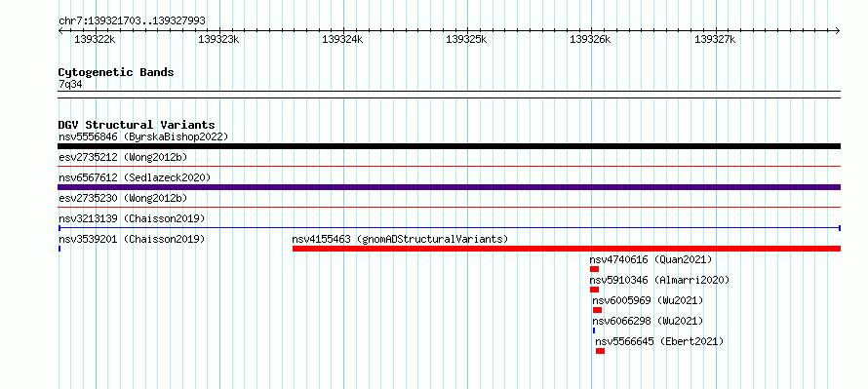Viewport: 868px width, 389px height.
Task: Click the nsv5910346 (Almarri2020) label
Action: coord(659,280)
